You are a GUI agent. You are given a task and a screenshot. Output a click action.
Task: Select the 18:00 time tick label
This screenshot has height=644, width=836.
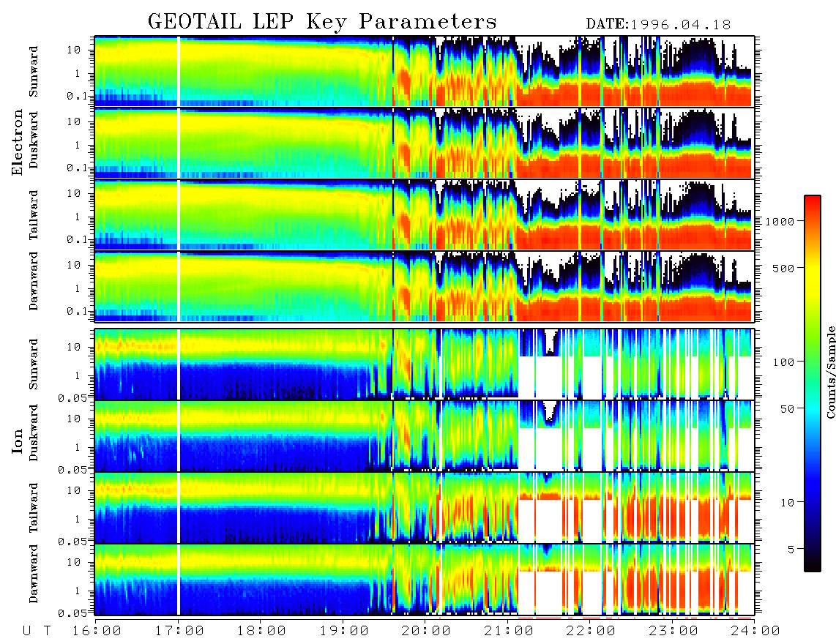(x=261, y=632)
